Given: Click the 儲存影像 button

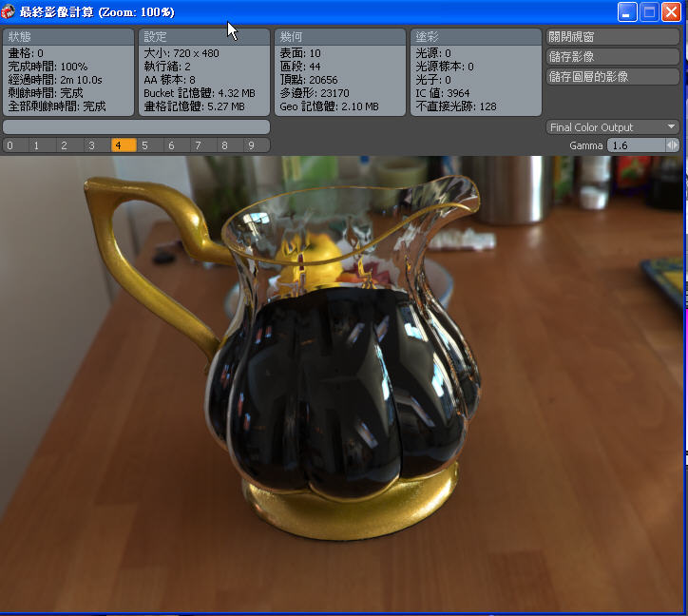Looking at the screenshot, I should [x=613, y=57].
